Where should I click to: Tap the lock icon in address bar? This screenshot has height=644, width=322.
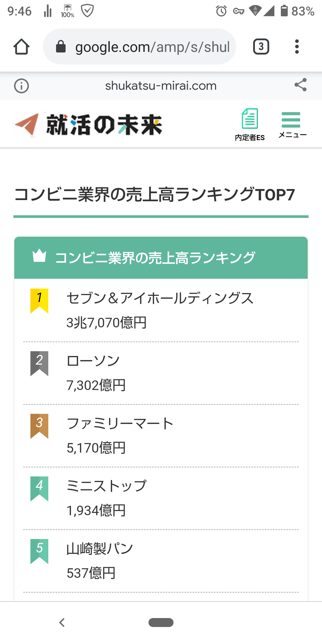[x=61, y=47]
